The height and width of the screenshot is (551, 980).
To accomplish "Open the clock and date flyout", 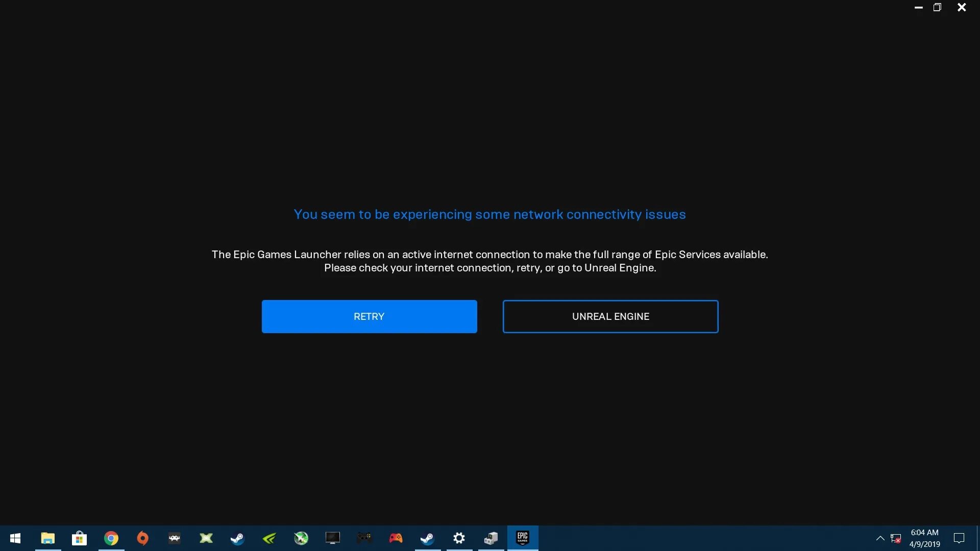I will pyautogui.click(x=924, y=538).
